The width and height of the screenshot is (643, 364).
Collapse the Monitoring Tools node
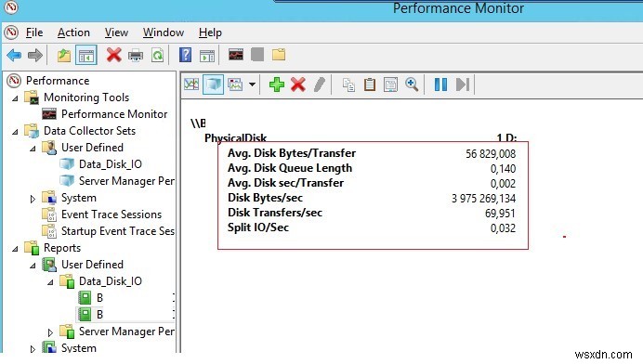pos(15,98)
